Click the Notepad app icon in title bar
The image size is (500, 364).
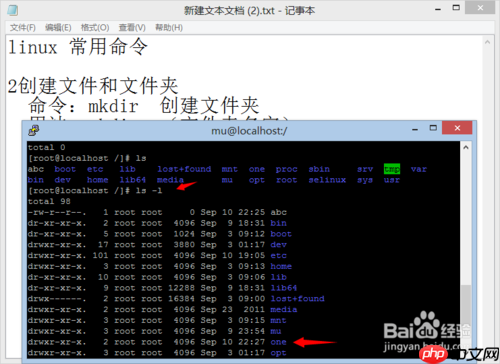[13, 10]
